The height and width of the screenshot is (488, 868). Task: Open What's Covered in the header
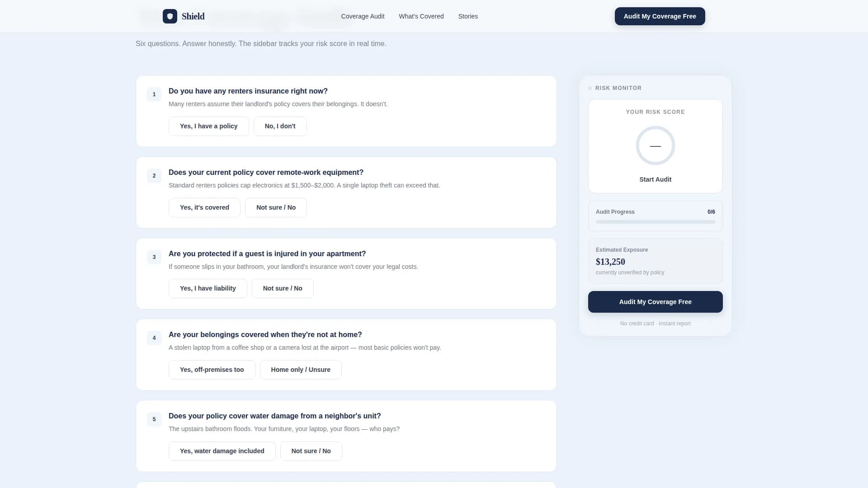tap(421, 16)
